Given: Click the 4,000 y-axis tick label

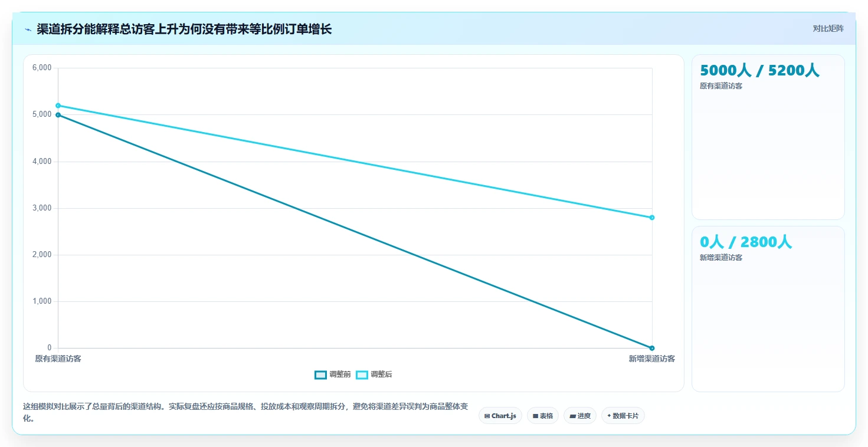Looking at the screenshot, I should (42, 162).
